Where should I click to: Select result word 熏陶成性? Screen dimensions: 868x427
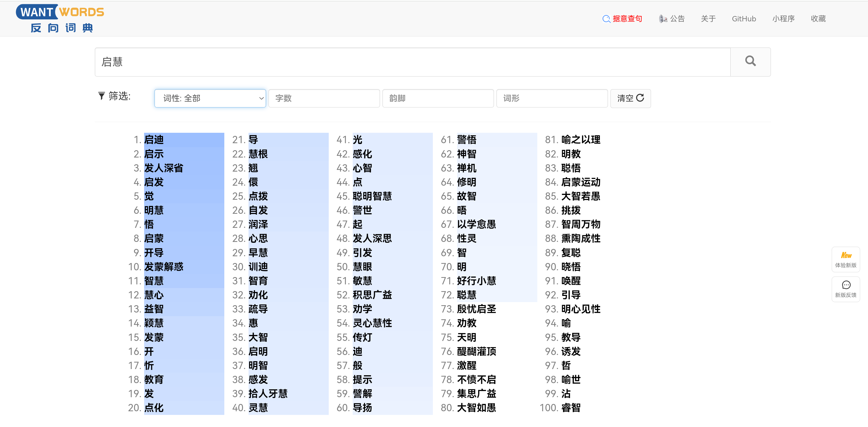581,239
